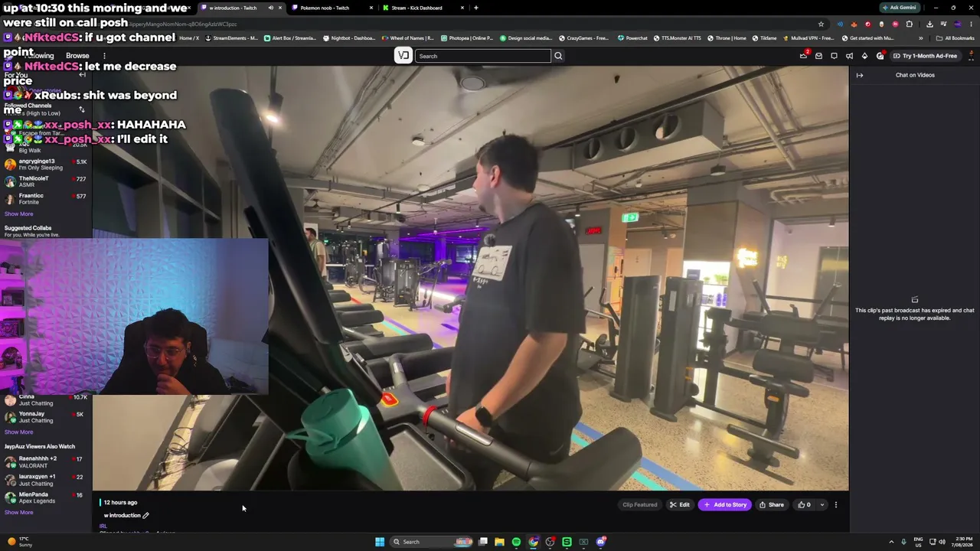
Task: Open Fraantice Fortnite channel in sidebar
Action: tap(45, 199)
